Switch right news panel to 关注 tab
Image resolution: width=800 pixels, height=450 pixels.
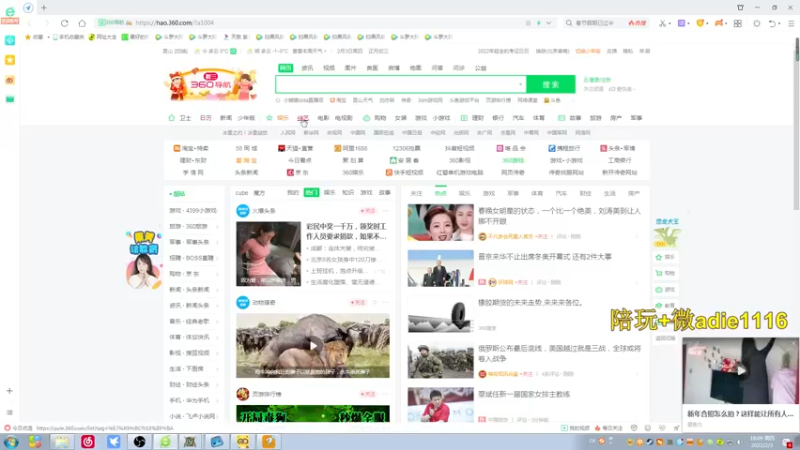(x=416, y=193)
